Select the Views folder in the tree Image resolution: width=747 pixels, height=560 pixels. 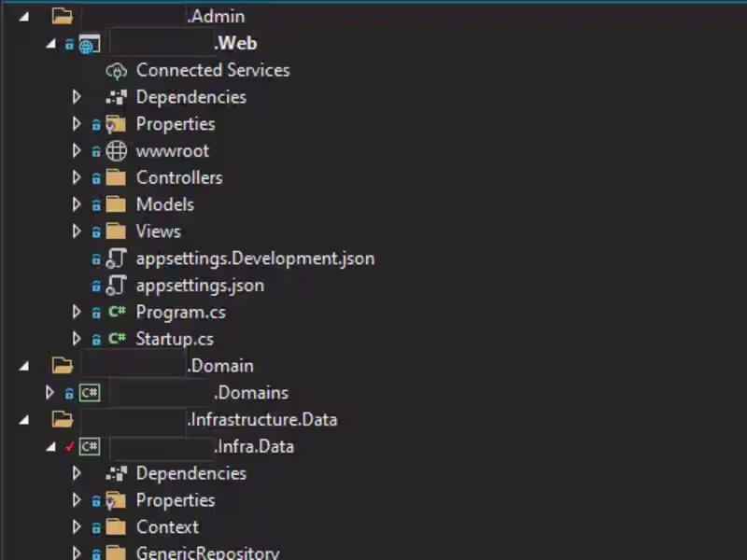click(158, 231)
